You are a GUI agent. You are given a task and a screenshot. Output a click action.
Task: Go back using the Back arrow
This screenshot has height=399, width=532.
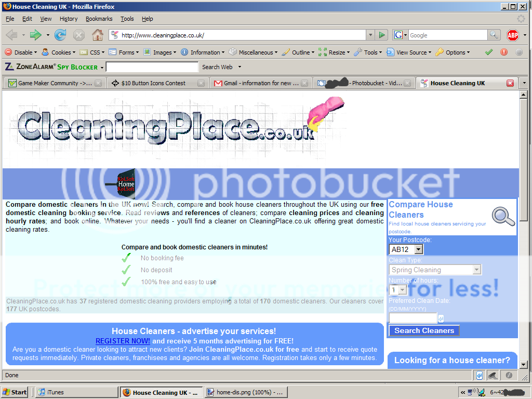tap(12, 35)
